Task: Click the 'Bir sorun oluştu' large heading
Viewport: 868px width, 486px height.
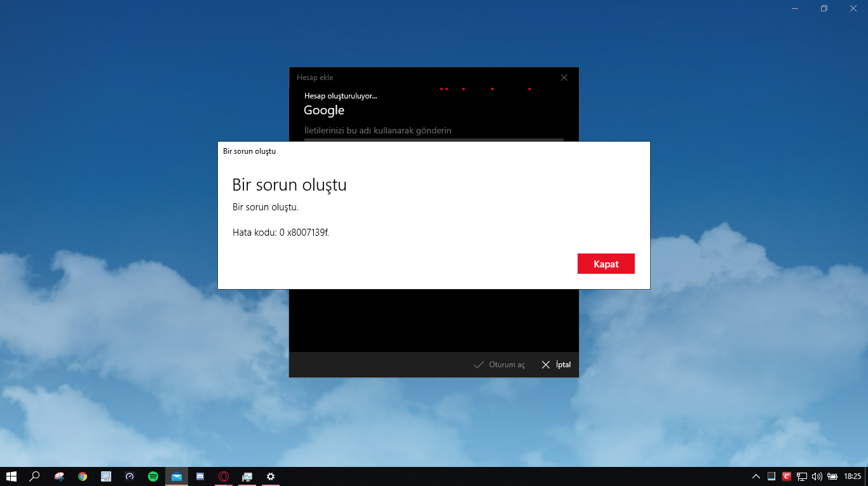Action: [289, 185]
